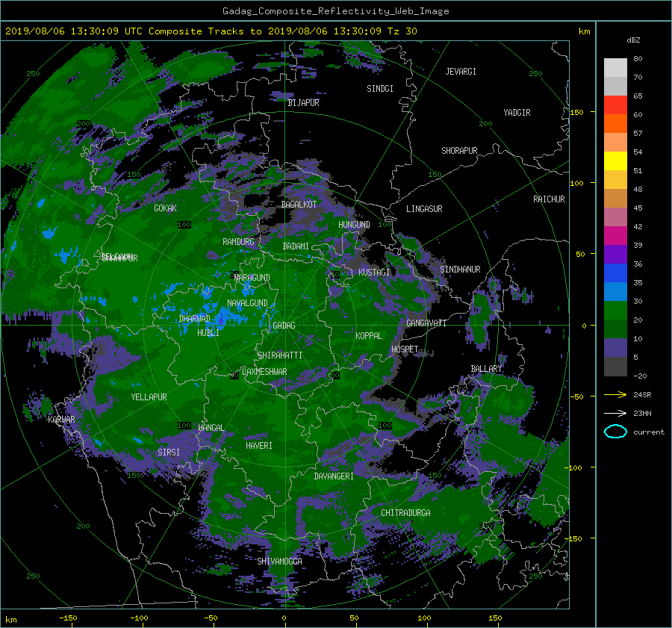Click the YADGIR city label

tap(517, 113)
